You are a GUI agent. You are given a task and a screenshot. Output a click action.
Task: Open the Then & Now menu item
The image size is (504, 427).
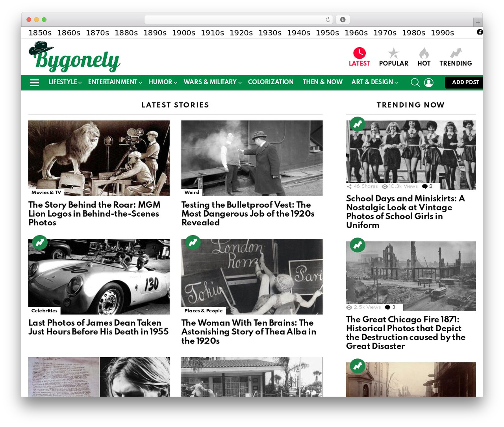(322, 82)
